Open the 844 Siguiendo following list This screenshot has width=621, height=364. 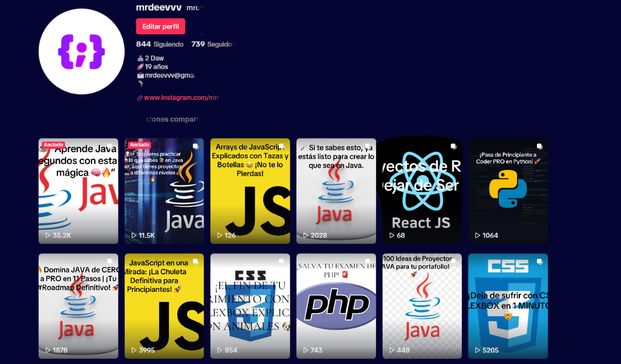pos(160,44)
